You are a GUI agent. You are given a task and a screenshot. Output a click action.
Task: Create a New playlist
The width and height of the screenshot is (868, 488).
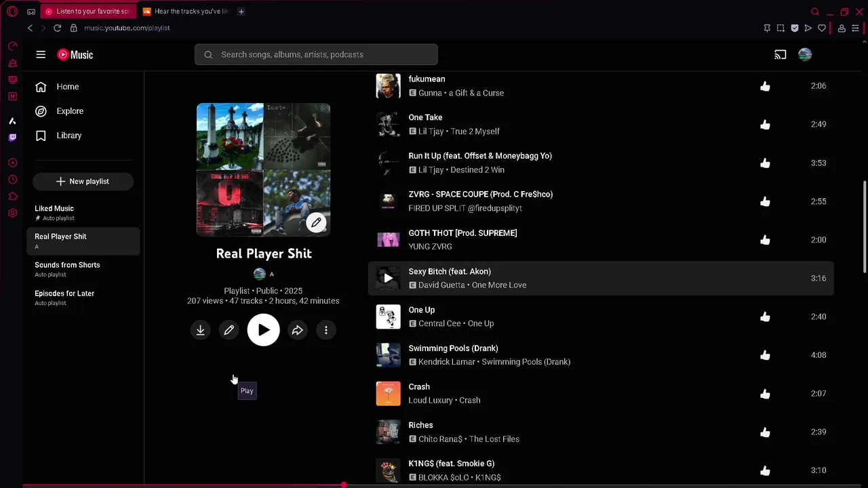point(83,182)
